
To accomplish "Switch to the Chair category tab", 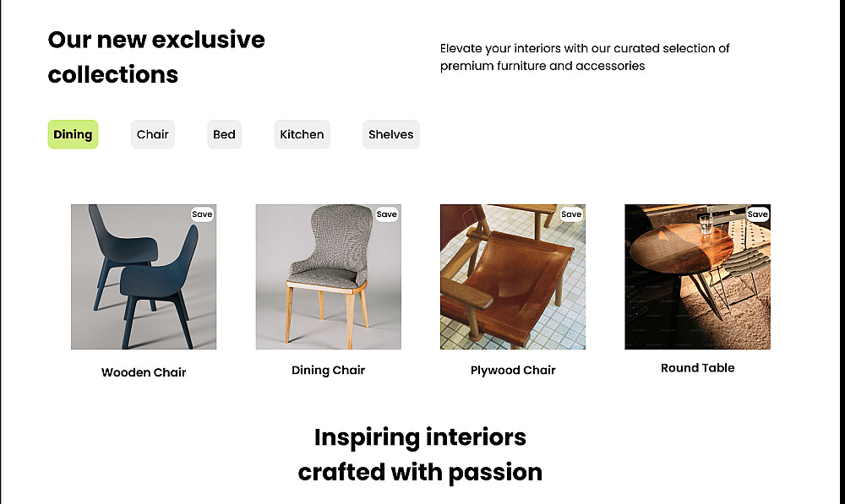I will (x=153, y=134).
